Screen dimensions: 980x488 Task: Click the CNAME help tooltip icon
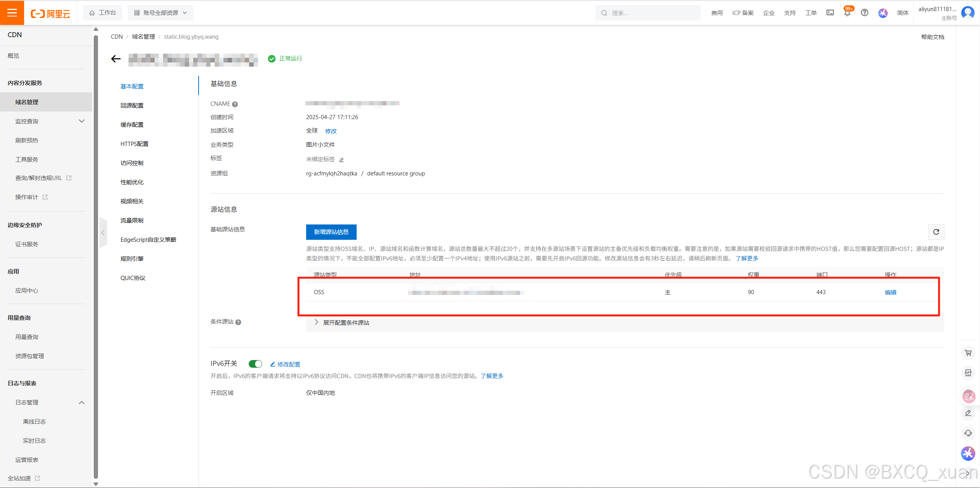(235, 104)
